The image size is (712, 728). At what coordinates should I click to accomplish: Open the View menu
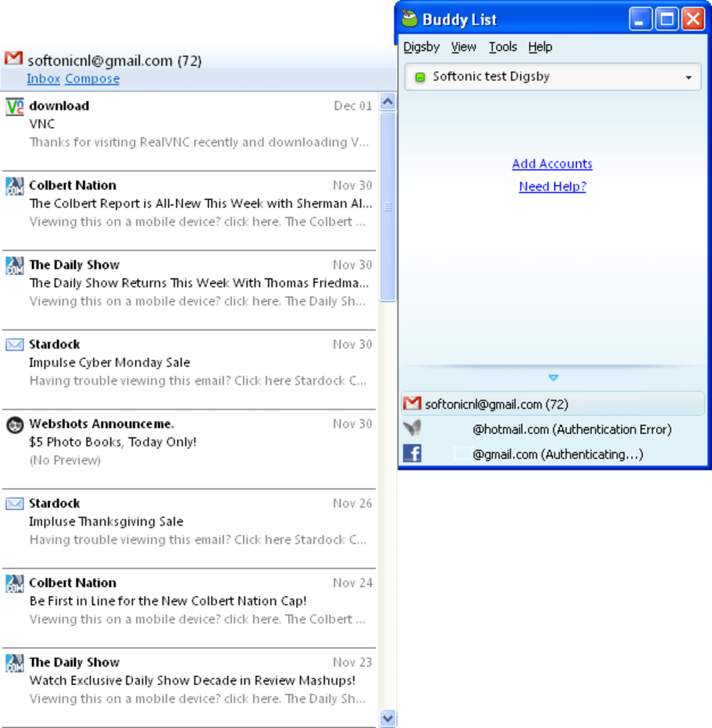pos(463,47)
